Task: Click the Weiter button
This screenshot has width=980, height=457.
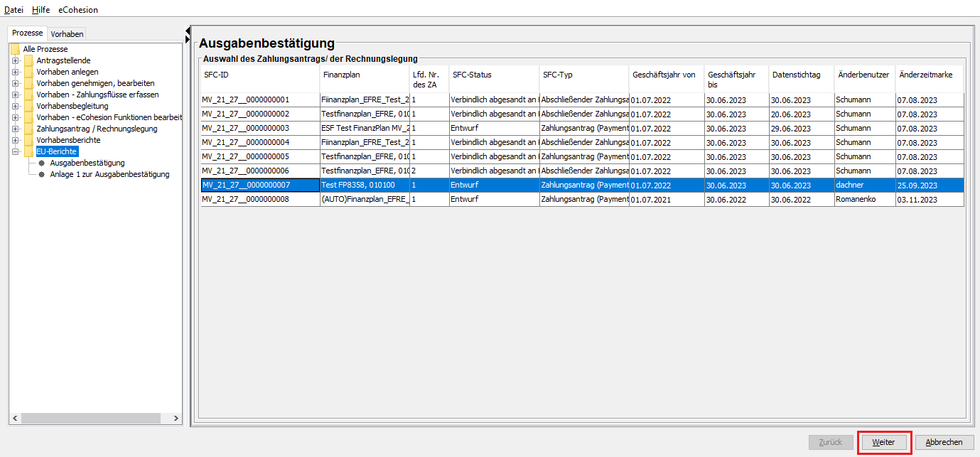Action: click(x=884, y=442)
